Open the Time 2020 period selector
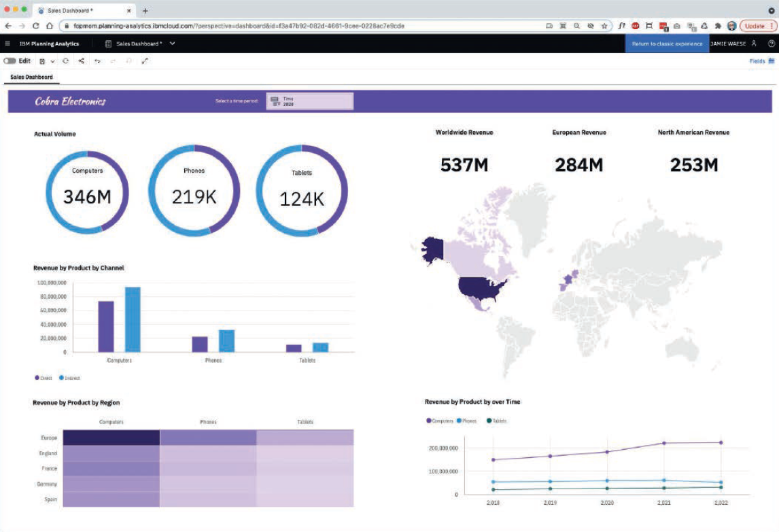The height and width of the screenshot is (532, 779). (x=309, y=101)
